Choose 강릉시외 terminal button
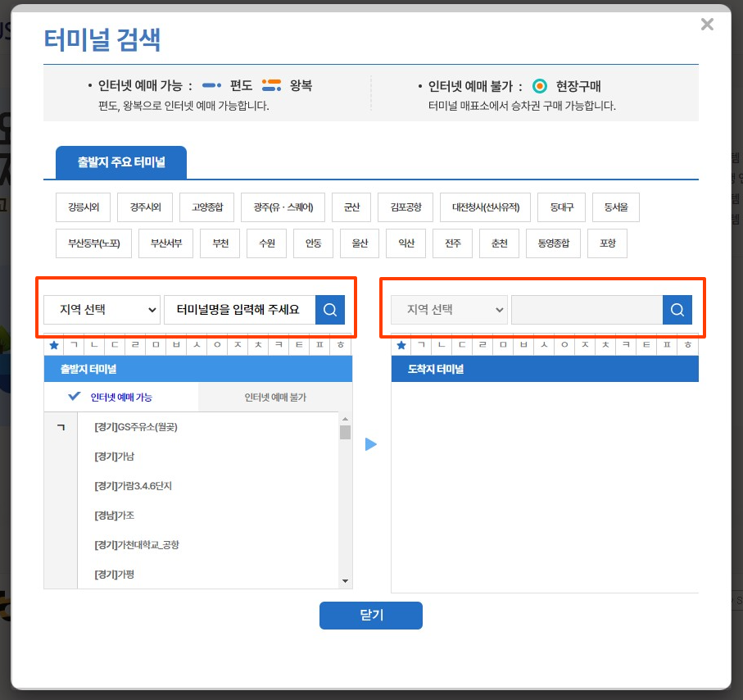Image resolution: width=743 pixels, height=700 pixels. click(83, 207)
